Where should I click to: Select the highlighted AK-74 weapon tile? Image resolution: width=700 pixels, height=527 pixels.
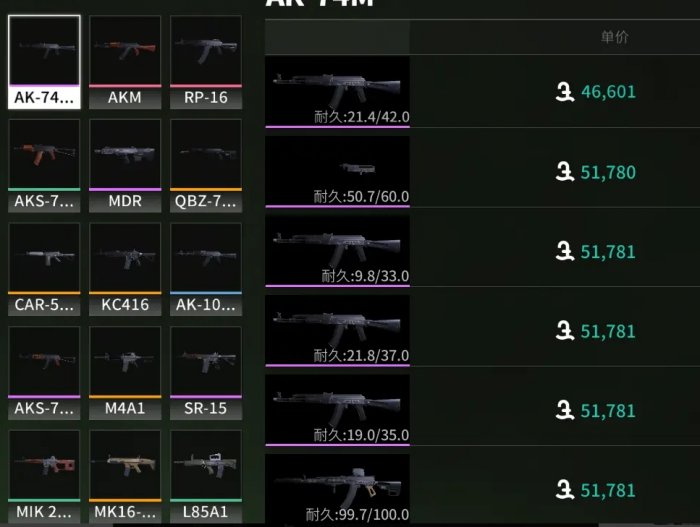point(44,62)
